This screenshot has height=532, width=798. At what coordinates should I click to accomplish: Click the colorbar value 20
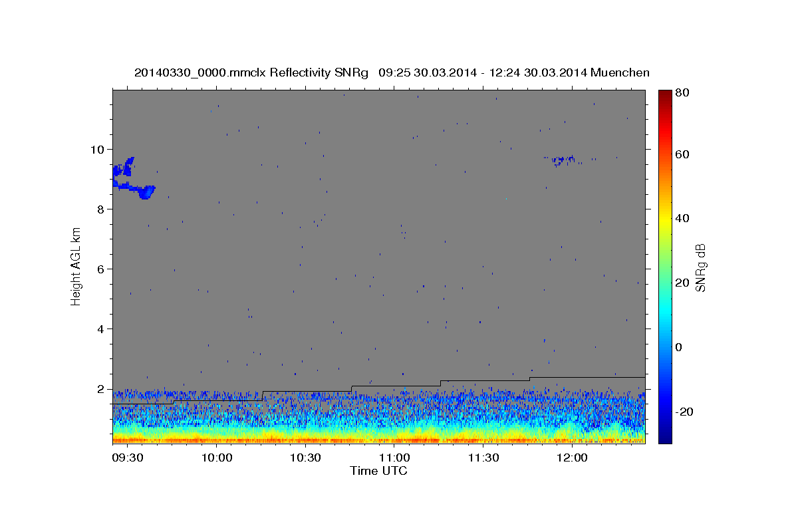click(684, 283)
